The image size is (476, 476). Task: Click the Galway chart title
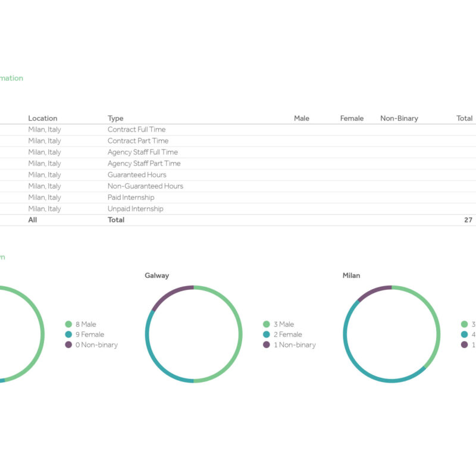(x=156, y=275)
